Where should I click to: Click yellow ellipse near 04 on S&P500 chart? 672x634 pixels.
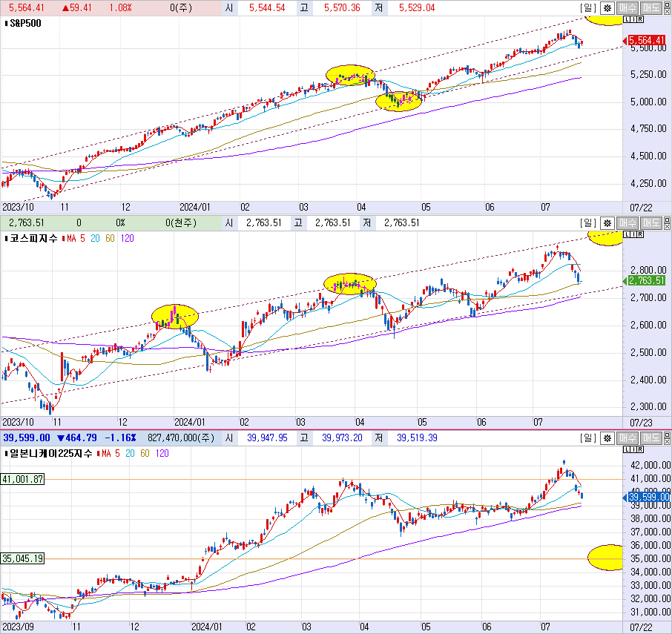(350, 76)
